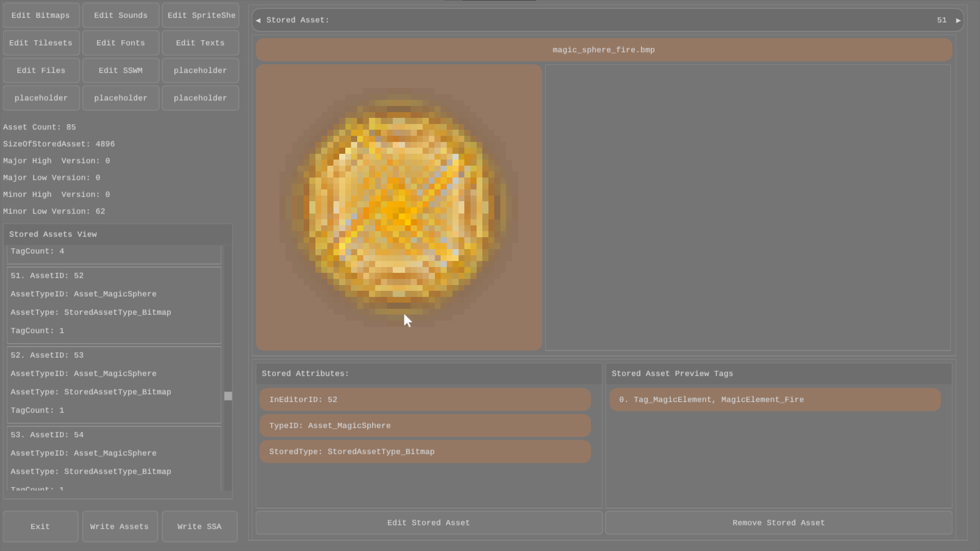Open the Edit Bitmaps editor

click(x=41, y=16)
